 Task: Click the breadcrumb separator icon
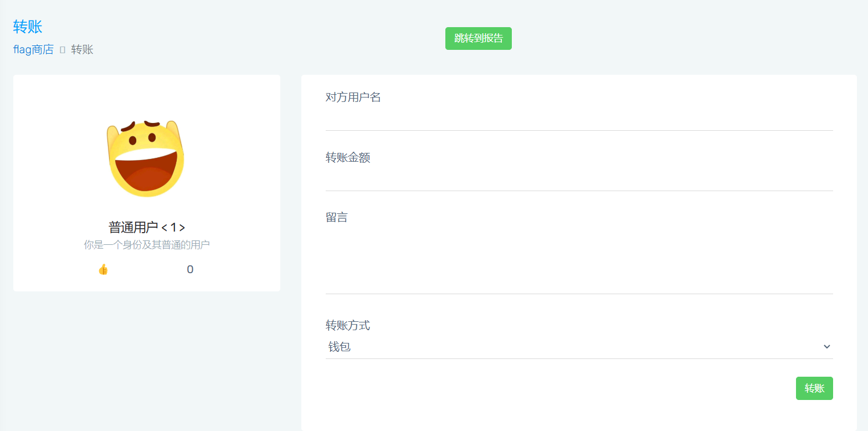pos(63,50)
